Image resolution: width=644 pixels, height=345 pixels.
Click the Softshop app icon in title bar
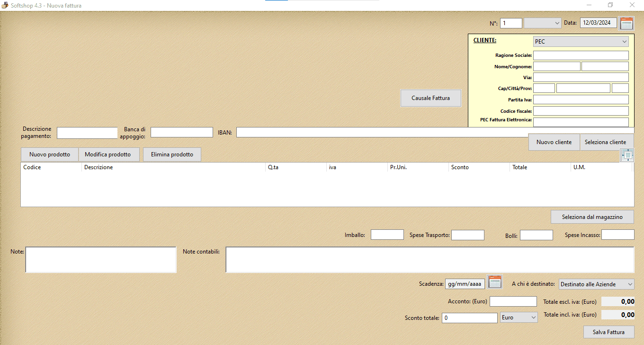[5, 5]
